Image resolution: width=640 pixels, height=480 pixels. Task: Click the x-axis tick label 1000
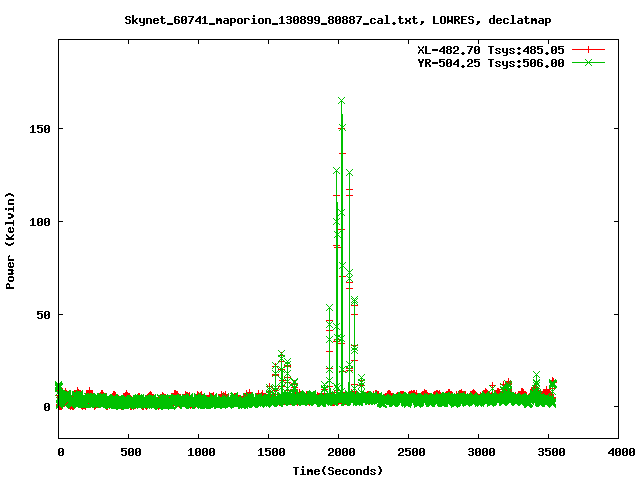(x=201, y=452)
